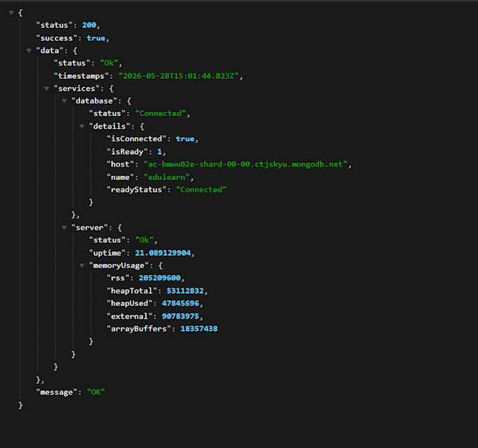Select the rss value 205209600

coord(160,278)
